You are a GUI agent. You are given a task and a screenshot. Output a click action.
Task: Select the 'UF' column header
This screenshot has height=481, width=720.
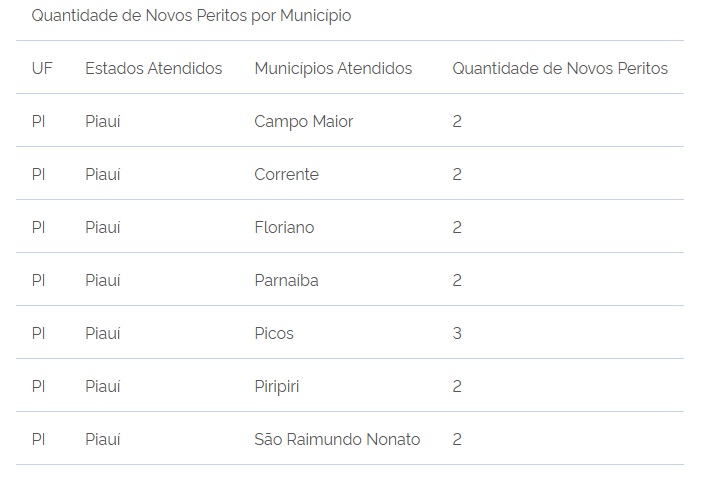tap(42, 68)
